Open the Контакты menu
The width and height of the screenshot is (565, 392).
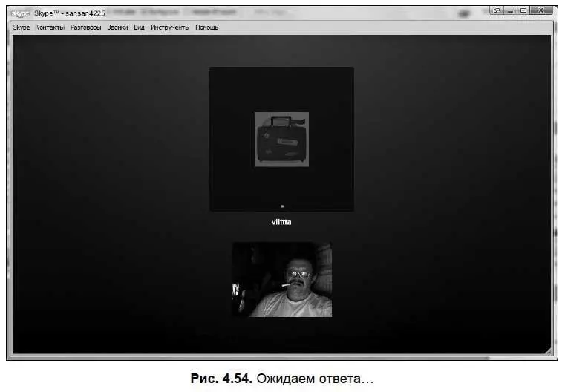[50, 27]
